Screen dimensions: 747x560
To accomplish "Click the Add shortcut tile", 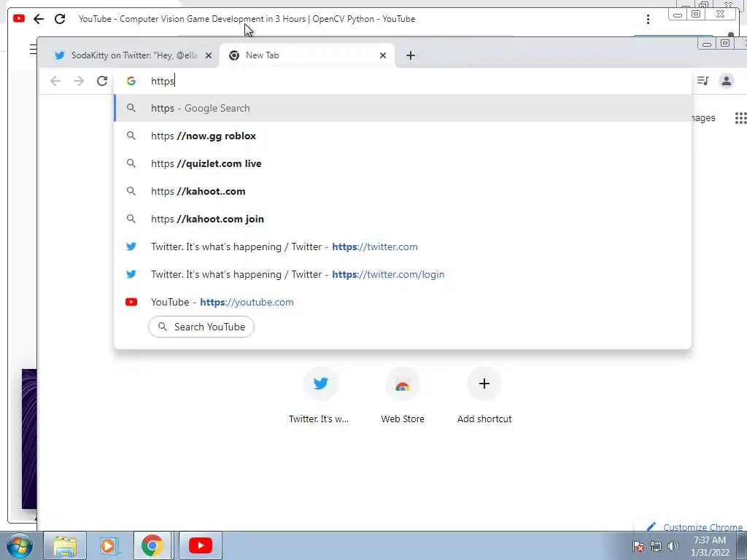I will [484, 394].
